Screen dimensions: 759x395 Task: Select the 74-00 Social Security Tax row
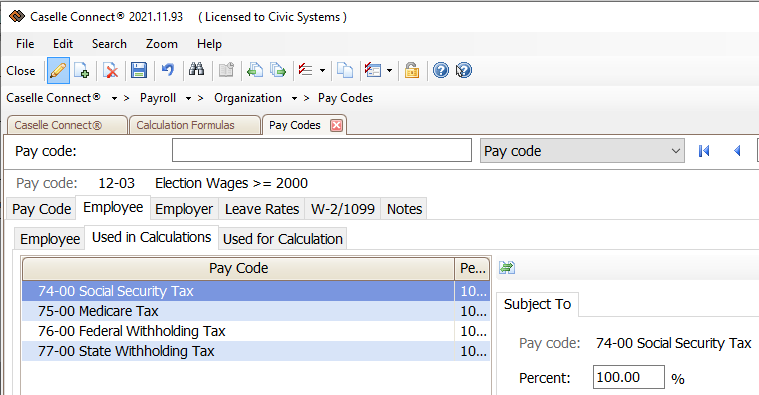(x=256, y=291)
